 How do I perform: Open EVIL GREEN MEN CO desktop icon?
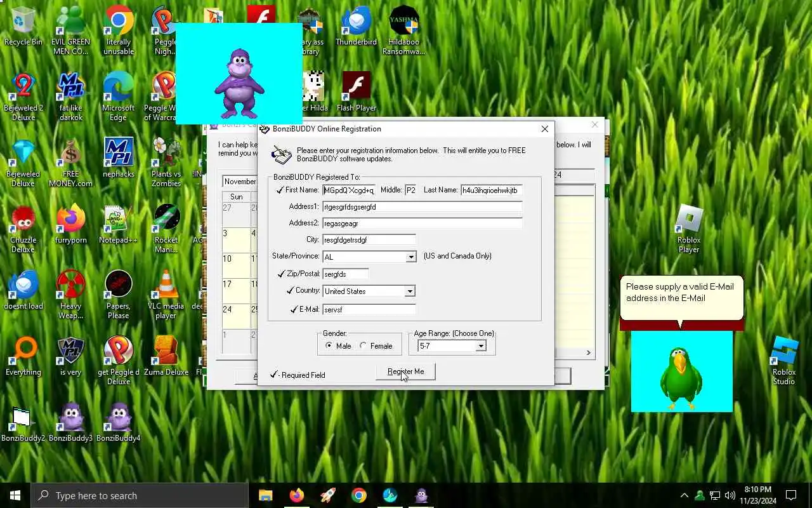70,31
